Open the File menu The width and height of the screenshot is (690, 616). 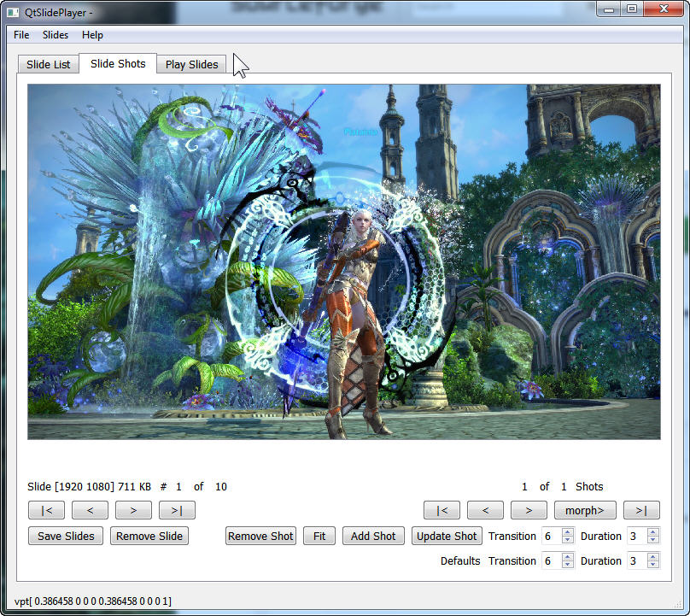[21, 35]
